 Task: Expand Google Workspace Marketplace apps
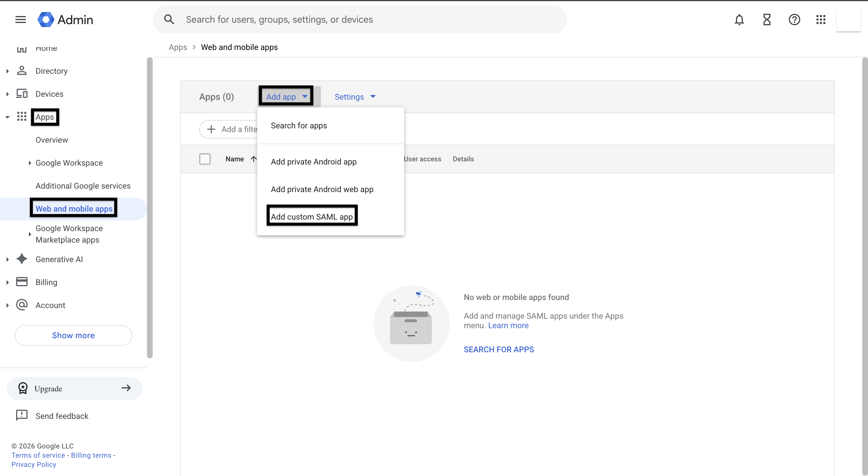(30, 234)
